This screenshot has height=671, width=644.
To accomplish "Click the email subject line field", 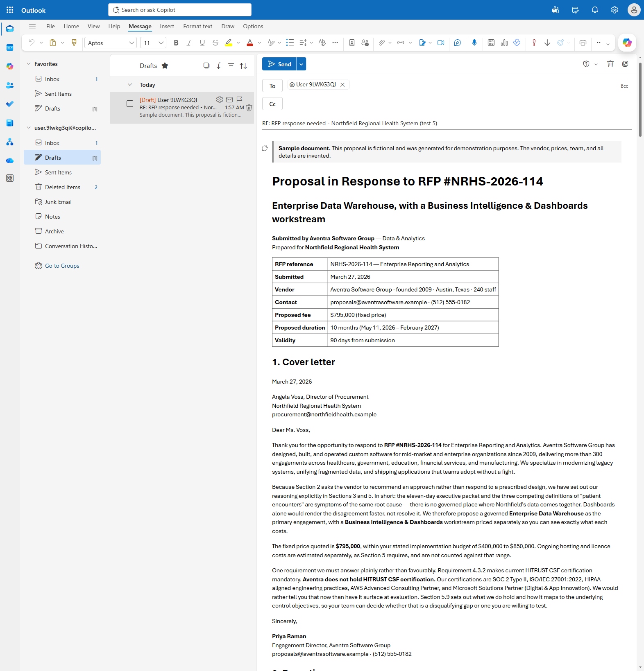I will pos(447,123).
